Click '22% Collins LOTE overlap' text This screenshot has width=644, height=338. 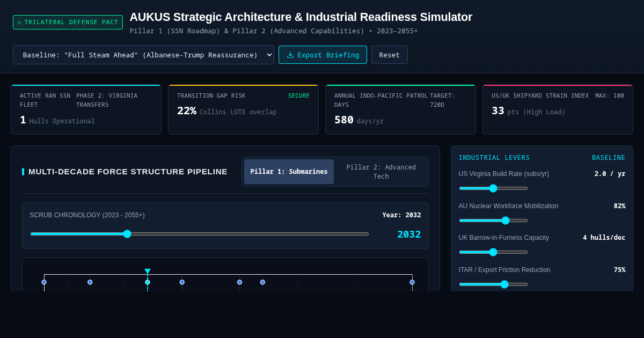[x=227, y=111]
